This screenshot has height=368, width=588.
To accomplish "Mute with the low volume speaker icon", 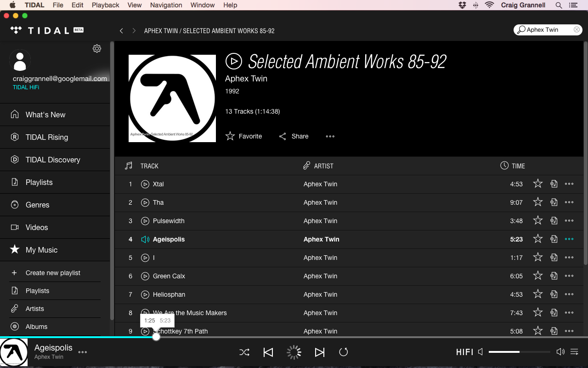I will 481,352.
